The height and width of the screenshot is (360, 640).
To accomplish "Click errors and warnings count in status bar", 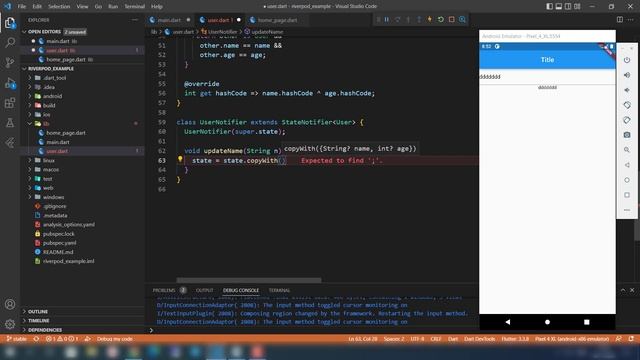I will pos(62,339).
